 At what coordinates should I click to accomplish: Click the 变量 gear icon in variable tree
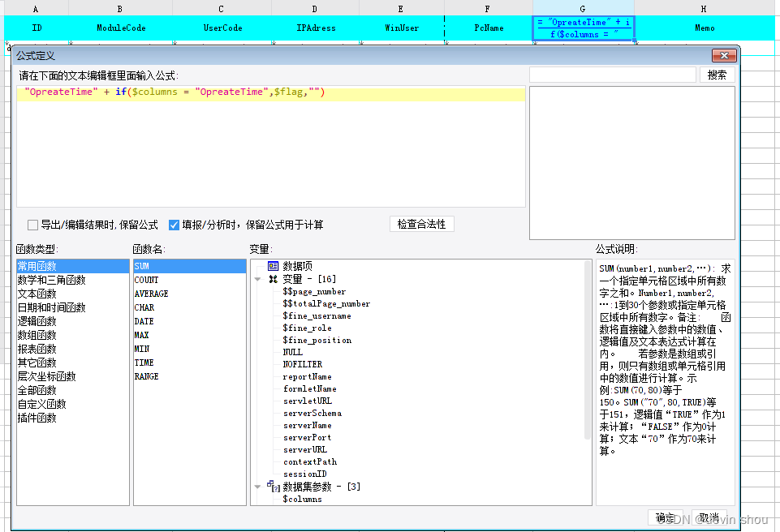point(271,277)
